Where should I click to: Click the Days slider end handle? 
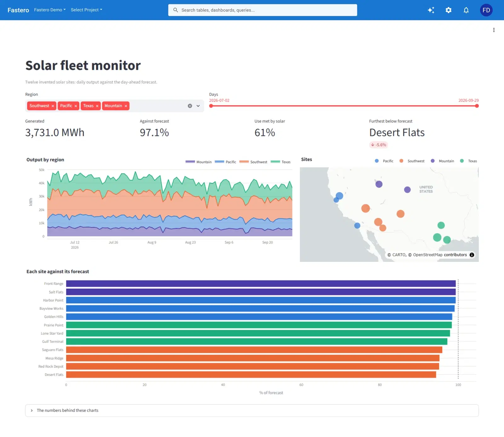(477, 106)
